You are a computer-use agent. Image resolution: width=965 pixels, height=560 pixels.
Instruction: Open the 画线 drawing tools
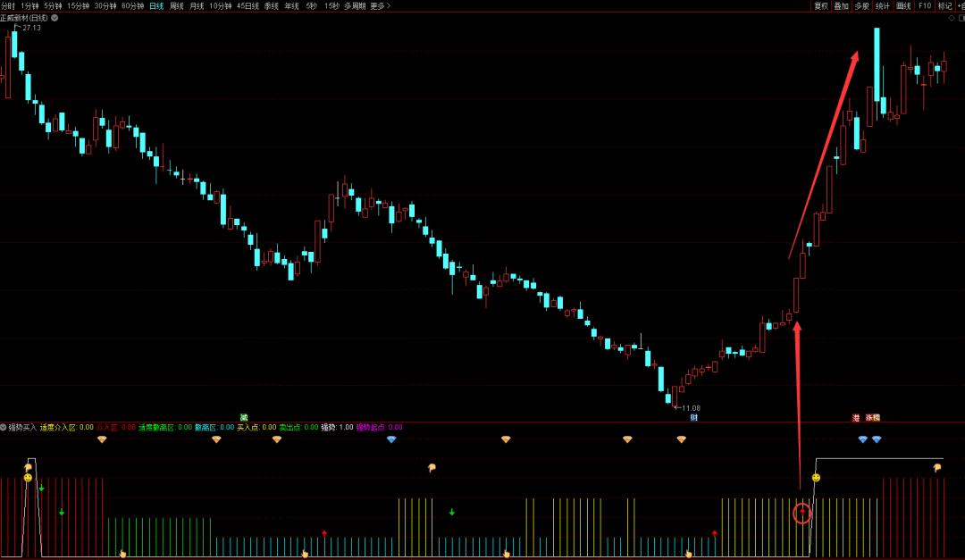coord(903,5)
